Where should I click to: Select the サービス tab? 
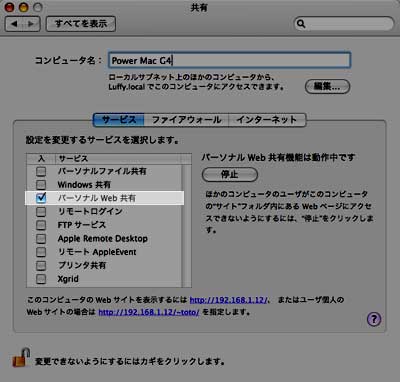click(x=119, y=120)
